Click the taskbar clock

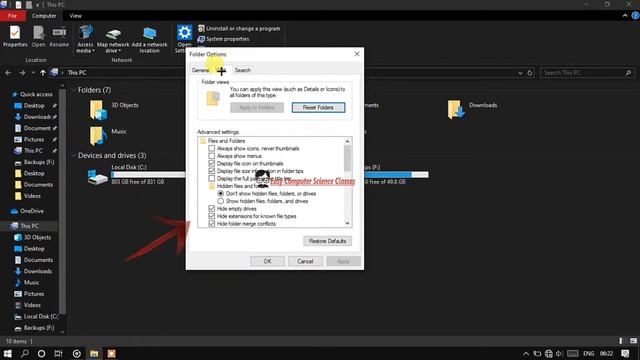coord(607,353)
